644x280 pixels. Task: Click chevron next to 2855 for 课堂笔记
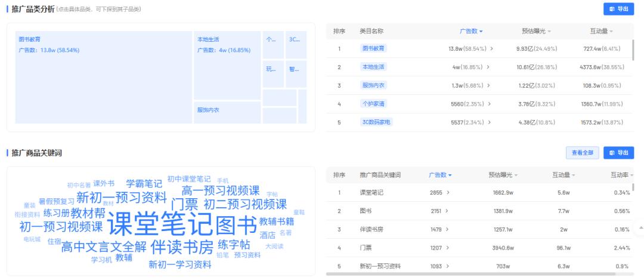pos(448,192)
